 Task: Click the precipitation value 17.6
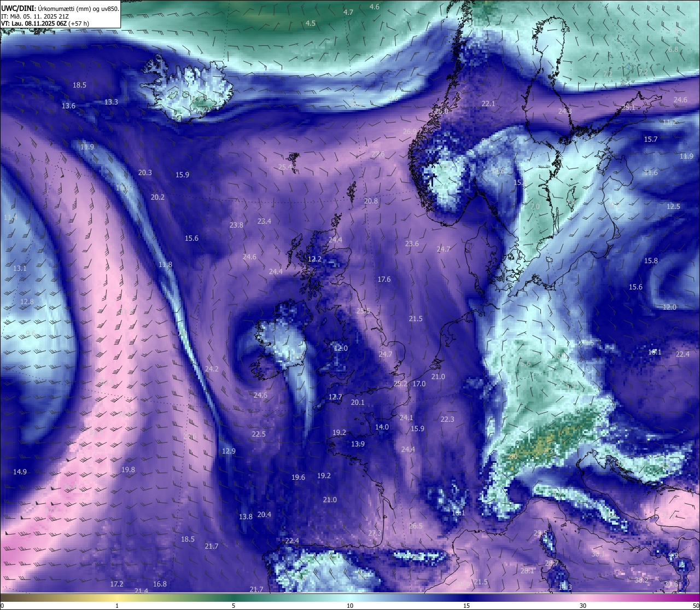(384, 279)
